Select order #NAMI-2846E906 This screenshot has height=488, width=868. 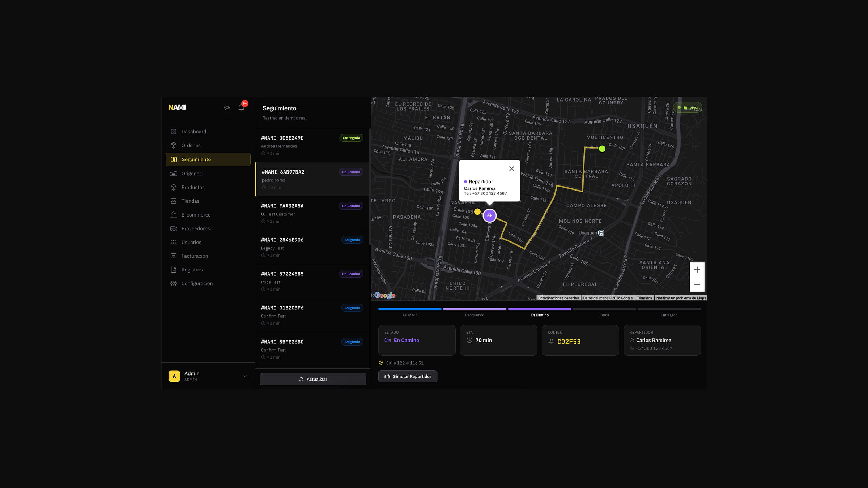click(x=312, y=247)
